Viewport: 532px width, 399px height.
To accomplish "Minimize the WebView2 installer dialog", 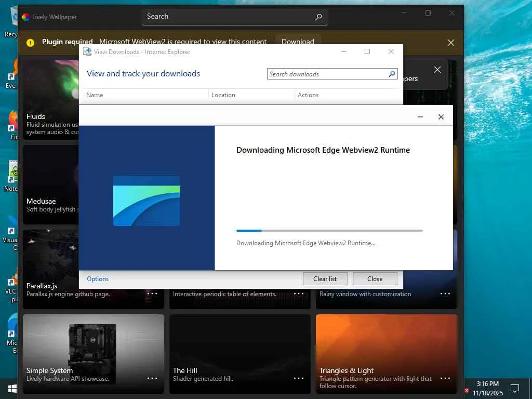I will [420, 117].
